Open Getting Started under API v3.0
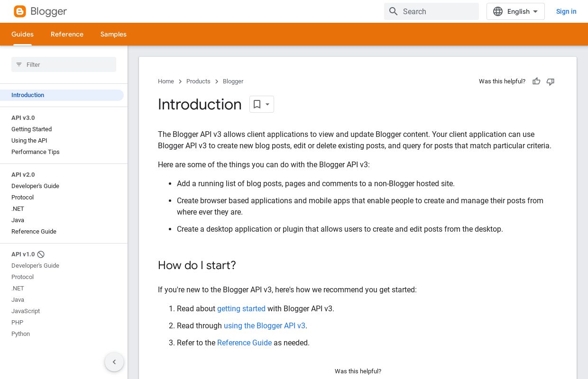 [x=31, y=129]
